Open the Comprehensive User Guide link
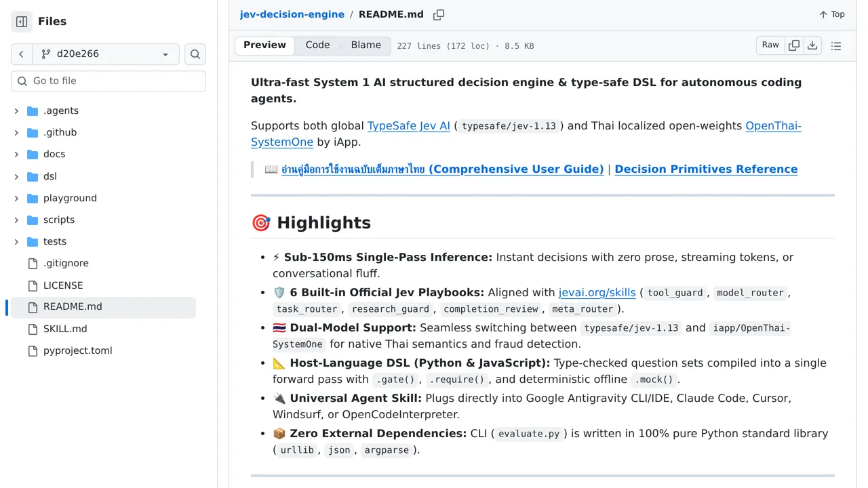The width and height of the screenshot is (868, 488). click(442, 169)
